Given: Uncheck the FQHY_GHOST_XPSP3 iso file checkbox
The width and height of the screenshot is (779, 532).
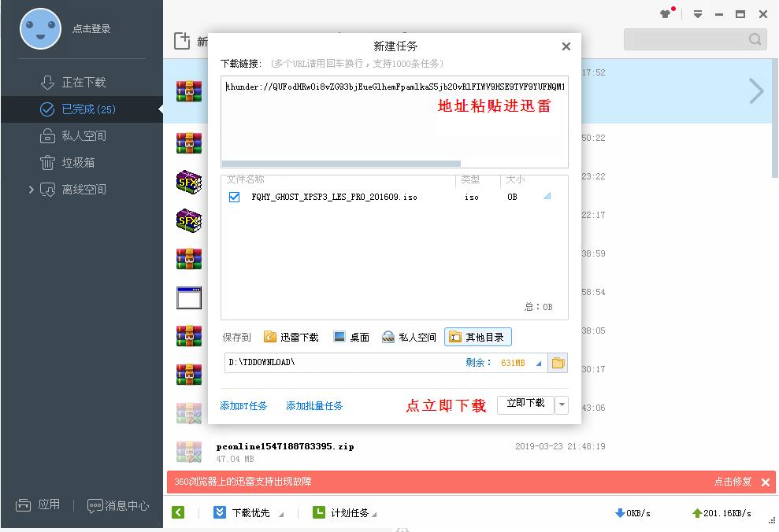Looking at the screenshot, I should coord(234,197).
